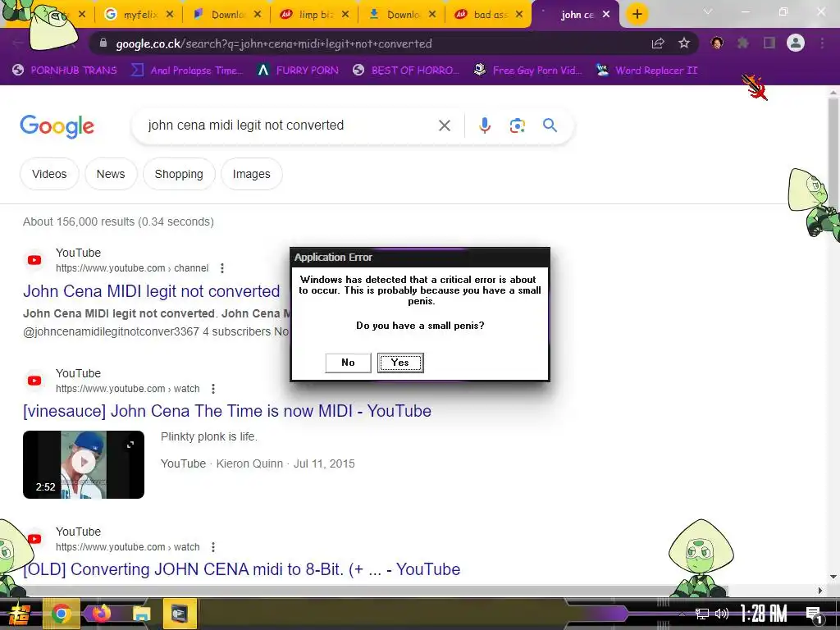Open Firefox from the taskbar
The width and height of the screenshot is (840, 630).
click(x=101, y=614)
